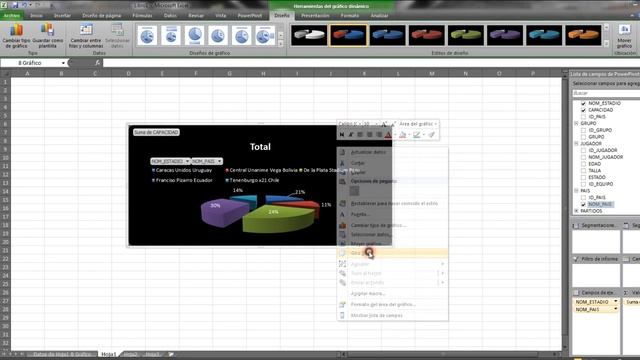Check the ID_GRUPO field checkbox
This screenshot has height=360, width=640.
[583, 130]
